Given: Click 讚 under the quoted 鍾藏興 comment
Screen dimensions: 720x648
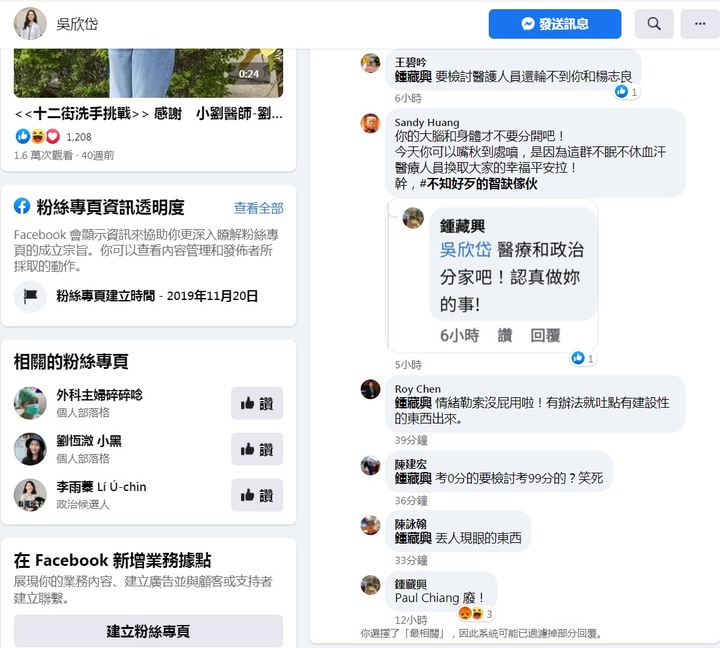Looking at the screenshot, I should point(505,335).
